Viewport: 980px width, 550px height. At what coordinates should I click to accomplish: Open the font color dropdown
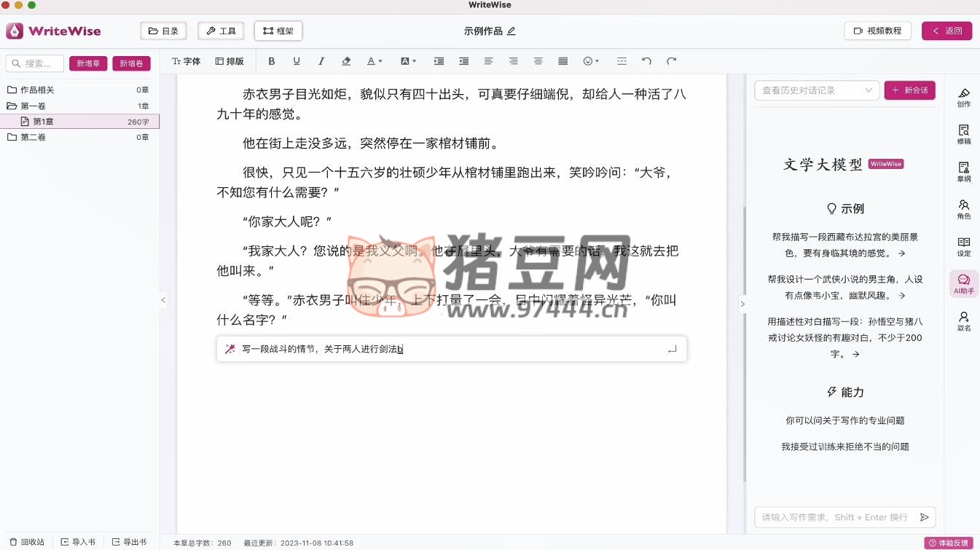tap(374, 61)
